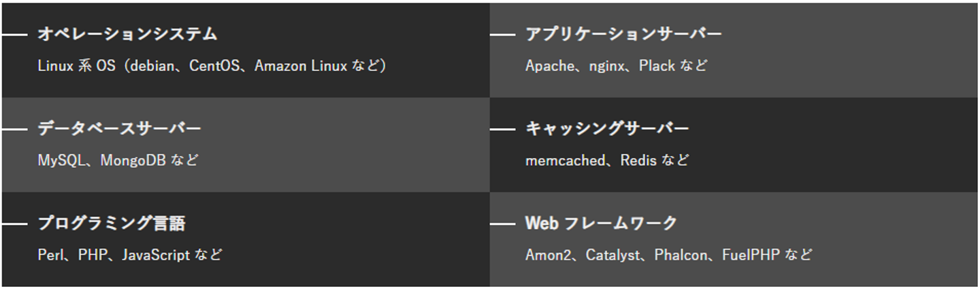The height and width of the screenshot is (289, 980).
Task: Select the MySQL、MongoDB description text
Action: pos(118,161)
